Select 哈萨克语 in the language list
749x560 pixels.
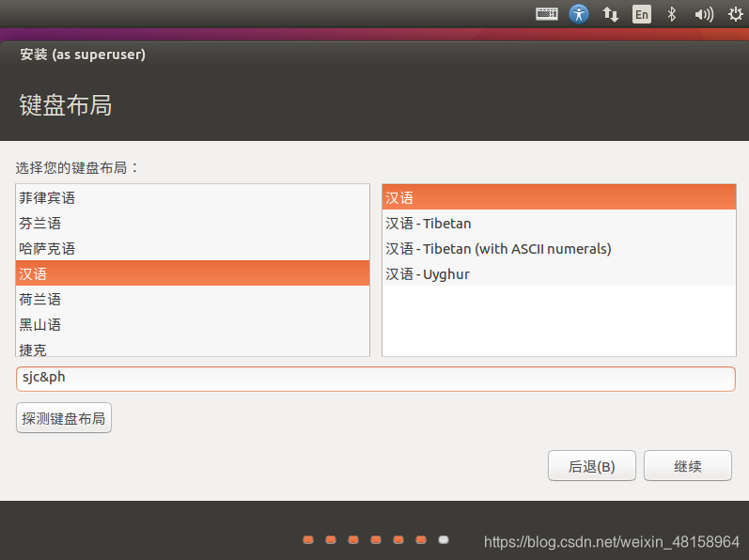pyautogui.click(x=193, y=248)
